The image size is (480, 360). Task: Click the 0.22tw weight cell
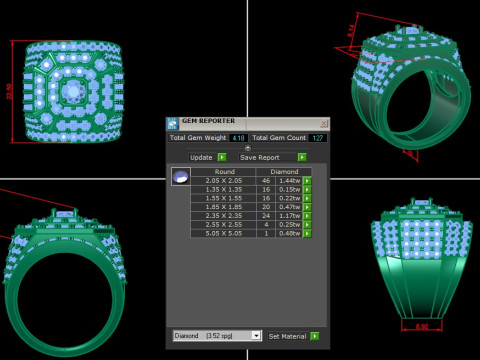click(x=289, y=198)
